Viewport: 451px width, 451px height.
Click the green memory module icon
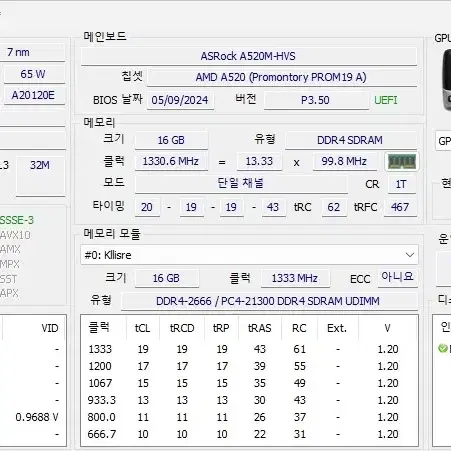(401, 162)
